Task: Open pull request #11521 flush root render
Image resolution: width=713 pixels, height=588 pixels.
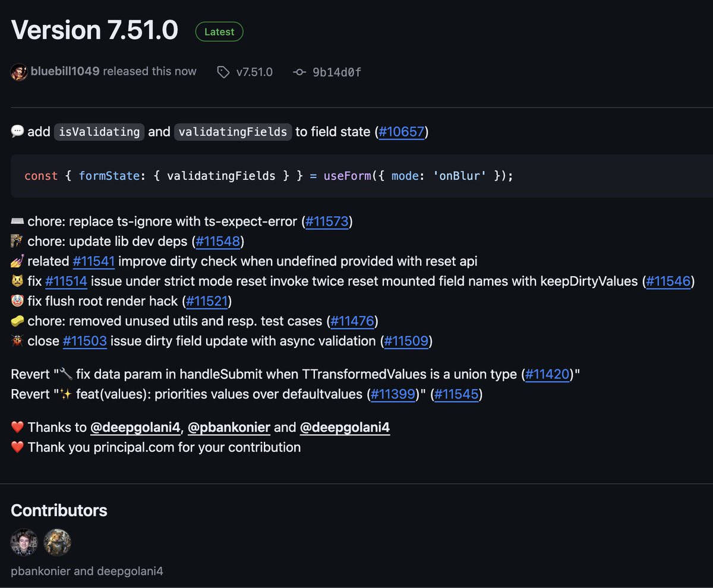Action: click(x=207, y=302)
